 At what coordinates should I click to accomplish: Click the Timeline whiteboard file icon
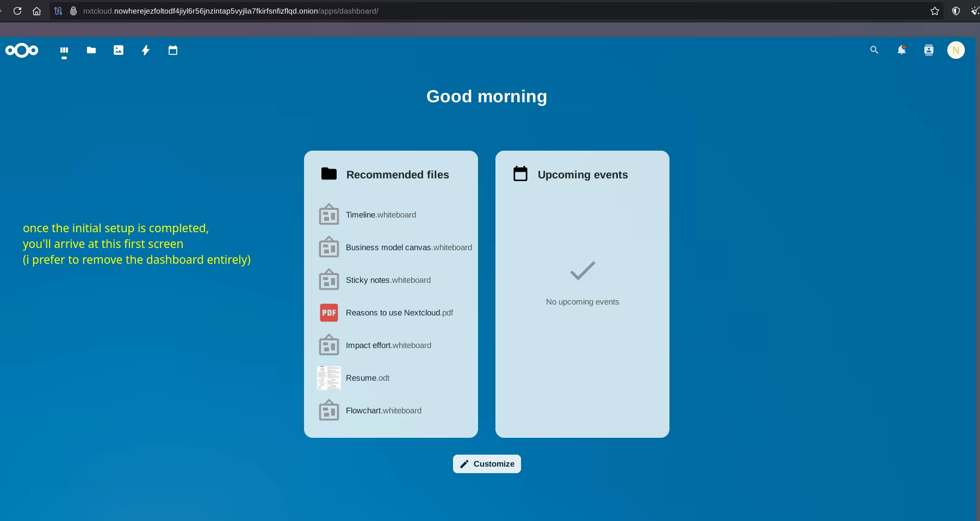(x=329, y=215)
